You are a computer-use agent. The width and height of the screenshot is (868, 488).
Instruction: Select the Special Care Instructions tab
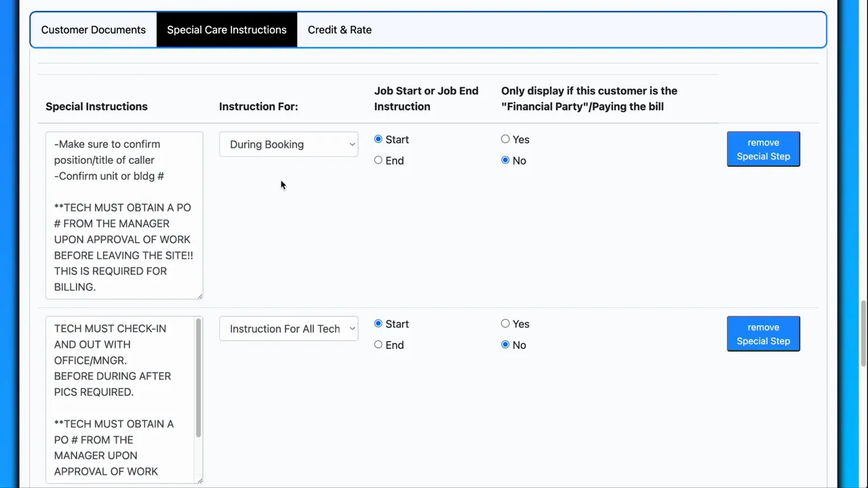[x=226, y=30]
